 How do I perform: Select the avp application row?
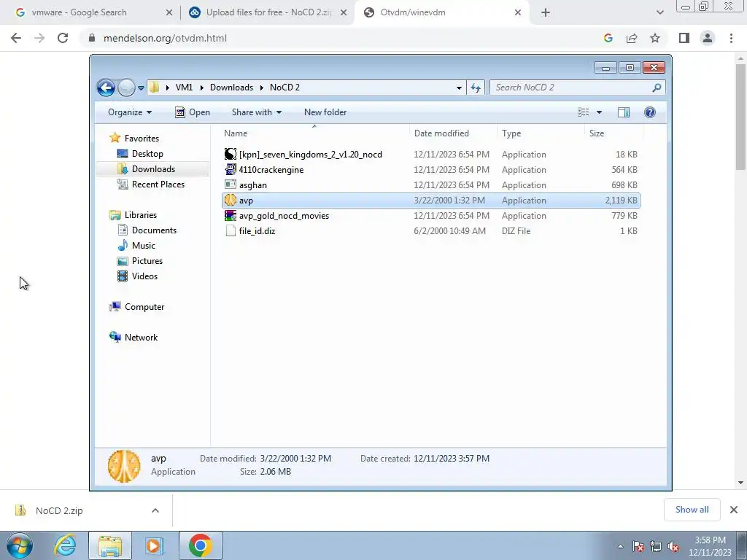click(430, 201)
